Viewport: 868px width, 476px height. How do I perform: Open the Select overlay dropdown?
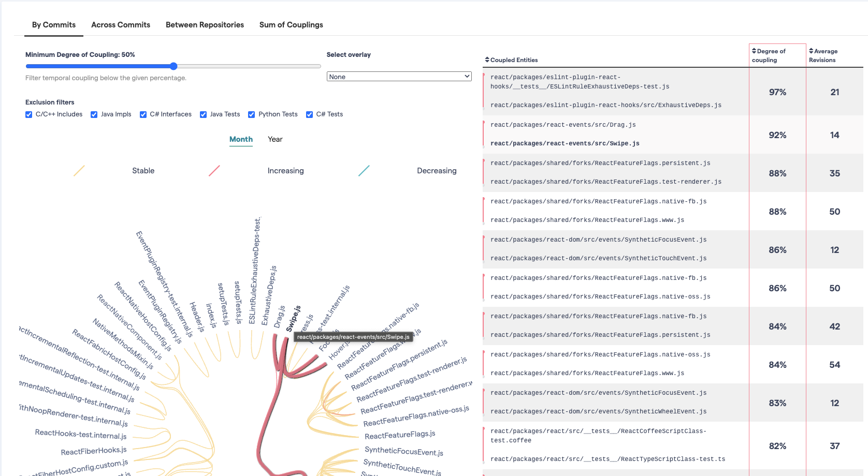399,76
